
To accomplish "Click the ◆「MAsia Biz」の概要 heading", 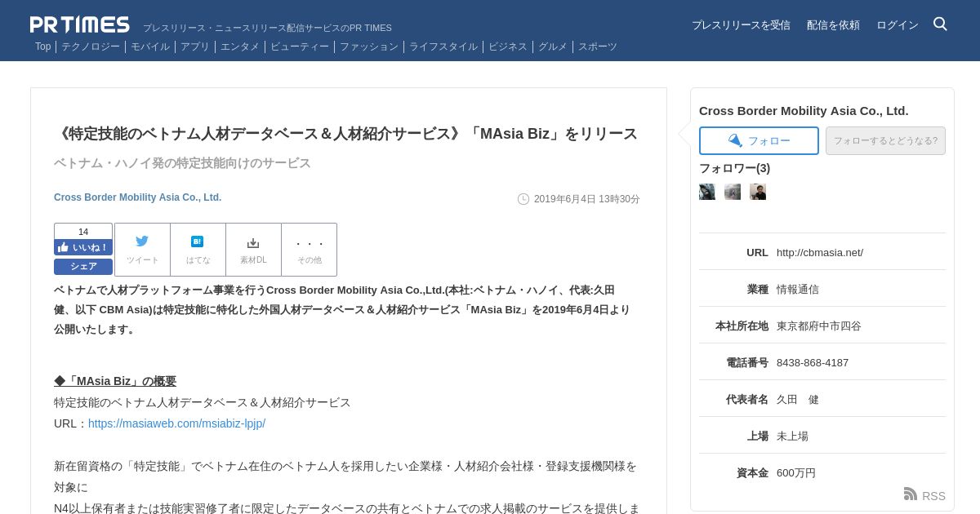I will [x=115, y=381].
